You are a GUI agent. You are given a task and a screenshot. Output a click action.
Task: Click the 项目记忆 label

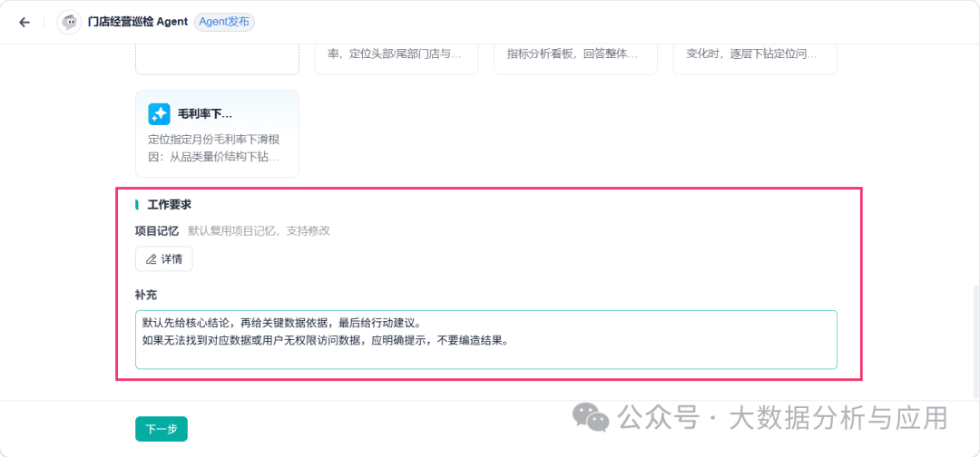(x=157, y=231)
